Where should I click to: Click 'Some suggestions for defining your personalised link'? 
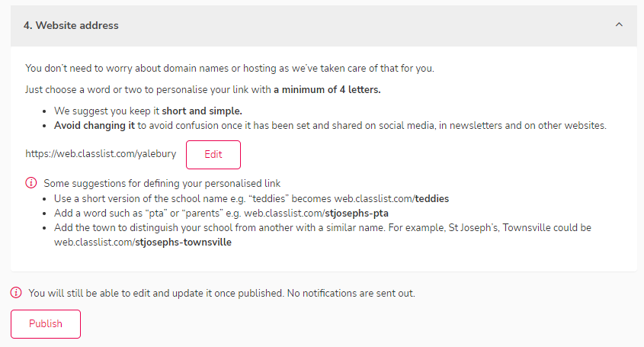[x=162, y=183]
